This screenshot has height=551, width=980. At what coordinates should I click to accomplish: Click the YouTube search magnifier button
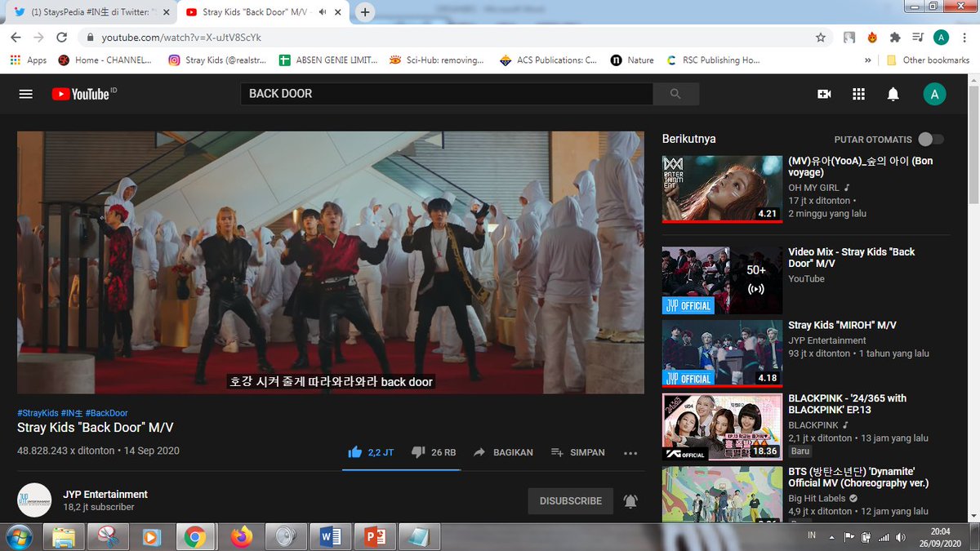(675, 94)
